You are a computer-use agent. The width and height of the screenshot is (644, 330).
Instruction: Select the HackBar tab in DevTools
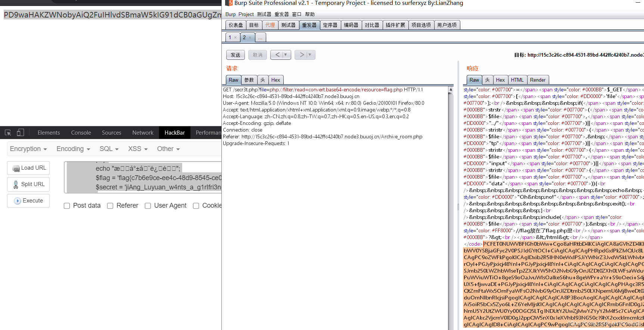coord(175,133)
